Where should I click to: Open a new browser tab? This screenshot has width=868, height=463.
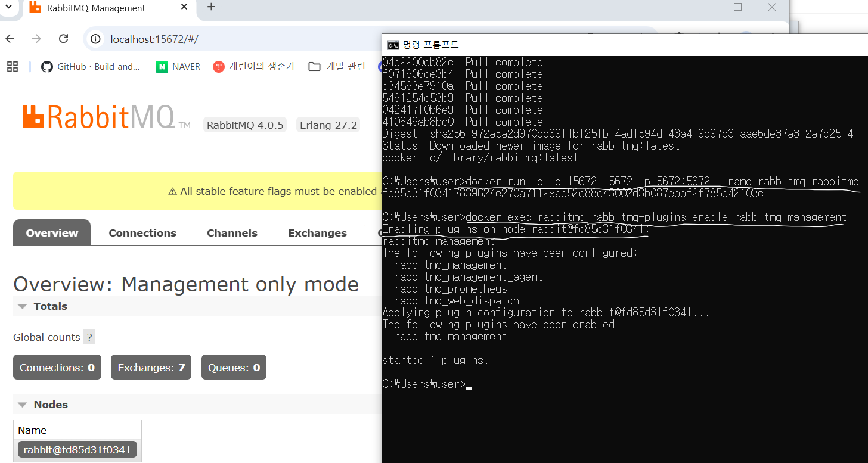click(211, 7)
